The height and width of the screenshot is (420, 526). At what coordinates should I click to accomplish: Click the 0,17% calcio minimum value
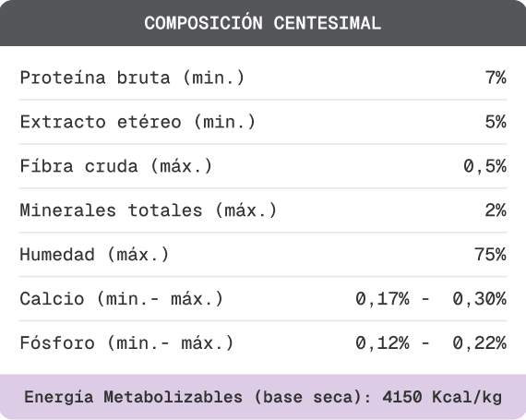[382, 299]
